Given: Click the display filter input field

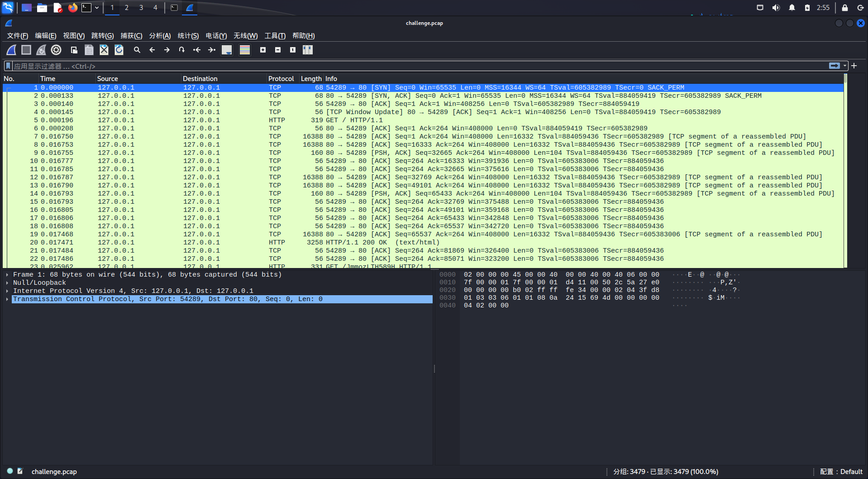Looking at the screenshot, I should pyautogui.click(x=407, y=66).
